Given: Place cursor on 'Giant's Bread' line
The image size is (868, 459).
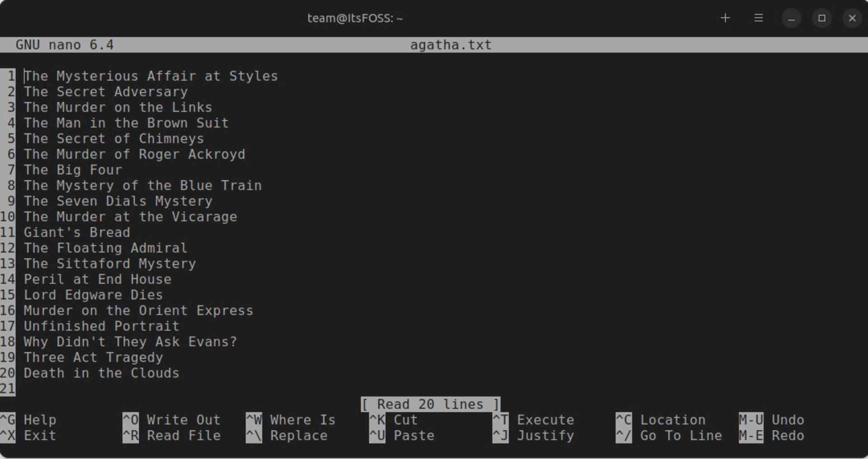Looking at the screenshot, I should tap(77, 232).
